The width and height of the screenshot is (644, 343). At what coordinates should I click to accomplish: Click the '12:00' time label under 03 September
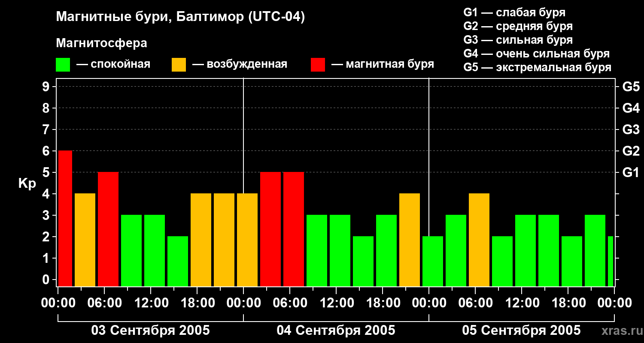[151, 303]
